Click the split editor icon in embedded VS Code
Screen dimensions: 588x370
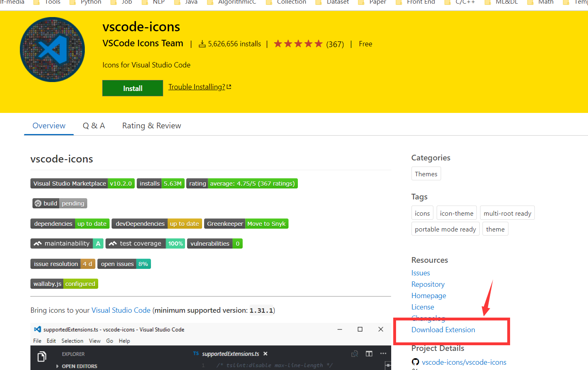369,354
